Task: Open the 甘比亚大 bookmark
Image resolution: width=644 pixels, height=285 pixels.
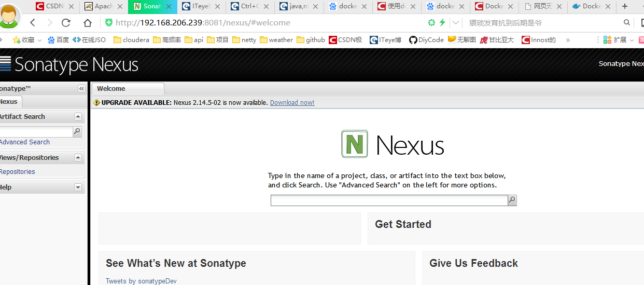Action: [497, 40]
